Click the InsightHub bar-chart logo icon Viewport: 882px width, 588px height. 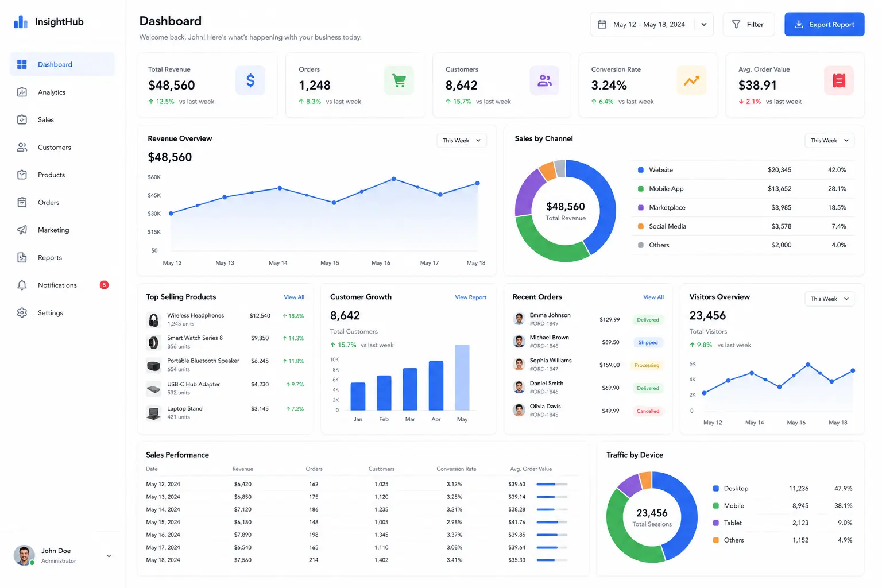point(21,22)
